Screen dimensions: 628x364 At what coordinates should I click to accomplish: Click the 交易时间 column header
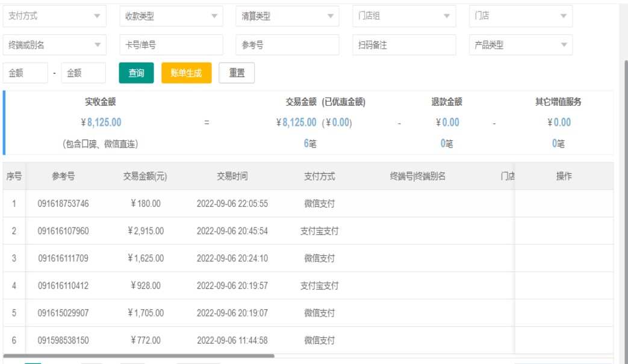click(232, 176)
